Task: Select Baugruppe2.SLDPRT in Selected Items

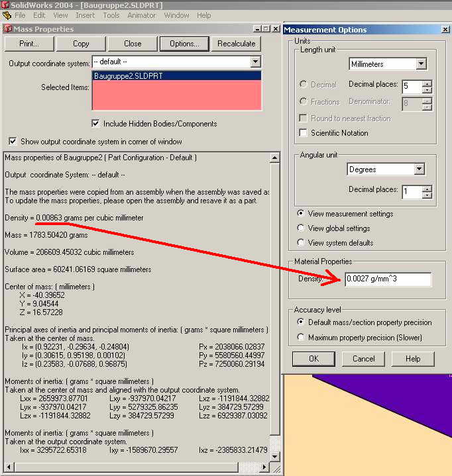Action: 176,76
